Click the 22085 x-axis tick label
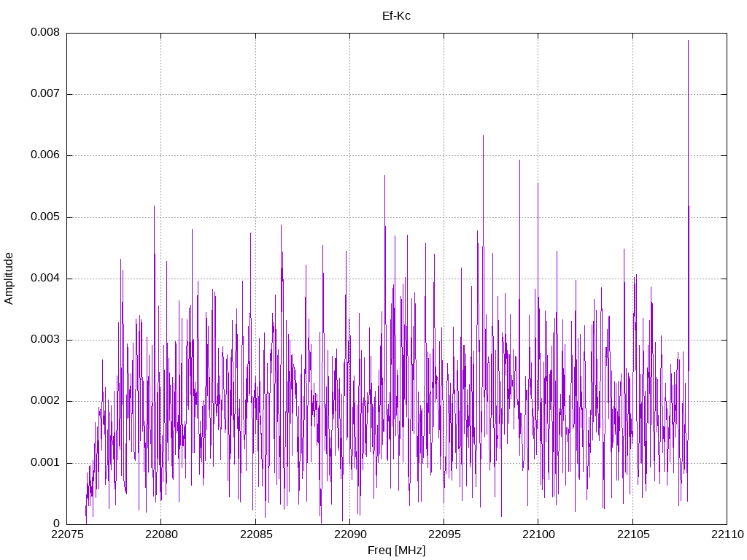Image resolution: width=747 pixels, height=560 pixels. click(x=256, y=534)
